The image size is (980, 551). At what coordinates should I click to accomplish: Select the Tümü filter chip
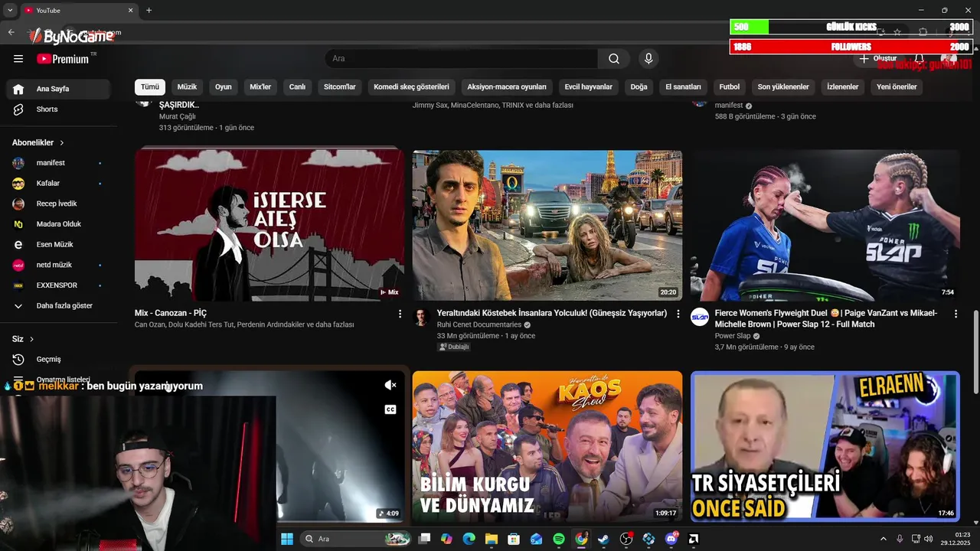coord(150,87)
